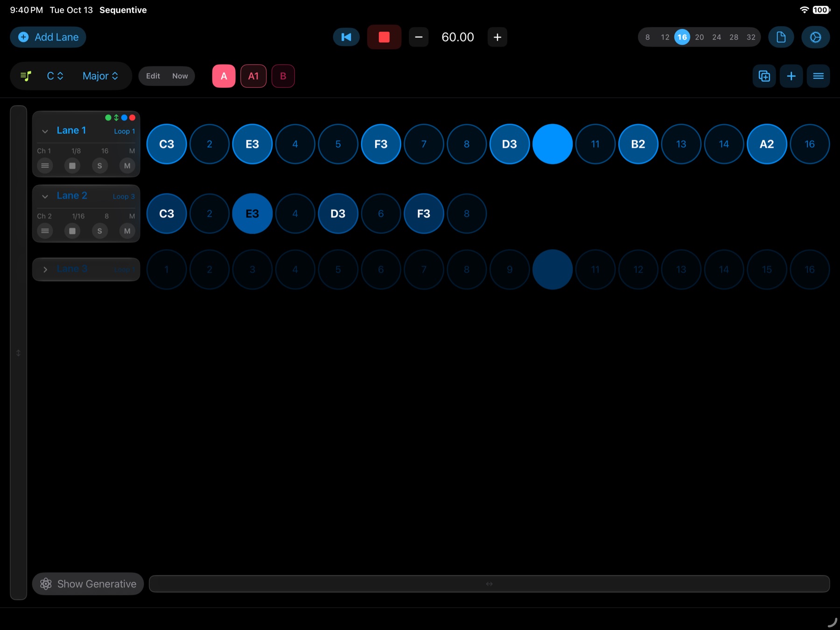Open the C key selector dropdown
Viewport: 840px width, 630px height.
pos(55,76)
